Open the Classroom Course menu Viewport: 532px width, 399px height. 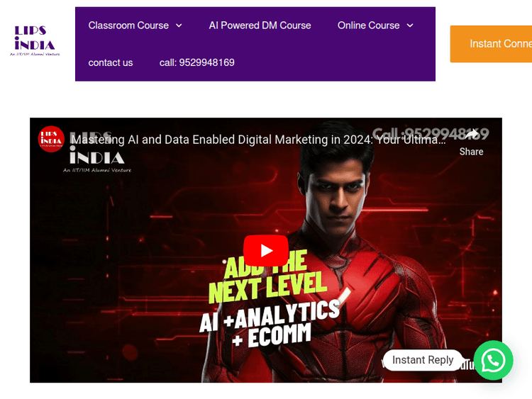click(x=128, y=26)
